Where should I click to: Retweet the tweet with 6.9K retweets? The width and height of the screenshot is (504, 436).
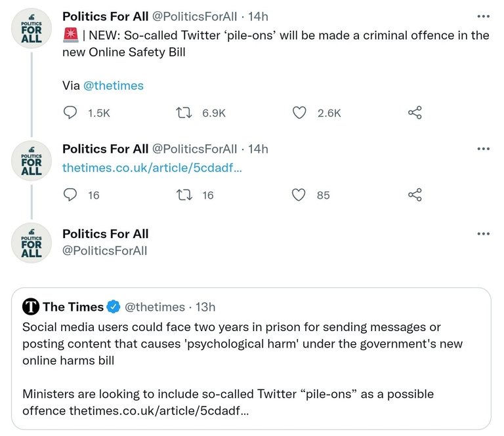click(184, 113)
